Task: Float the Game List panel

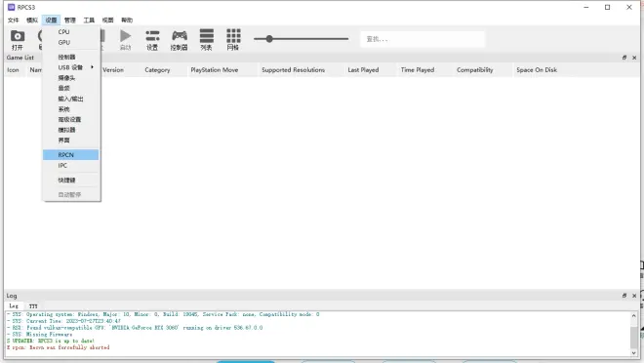Action: [624, 58]
